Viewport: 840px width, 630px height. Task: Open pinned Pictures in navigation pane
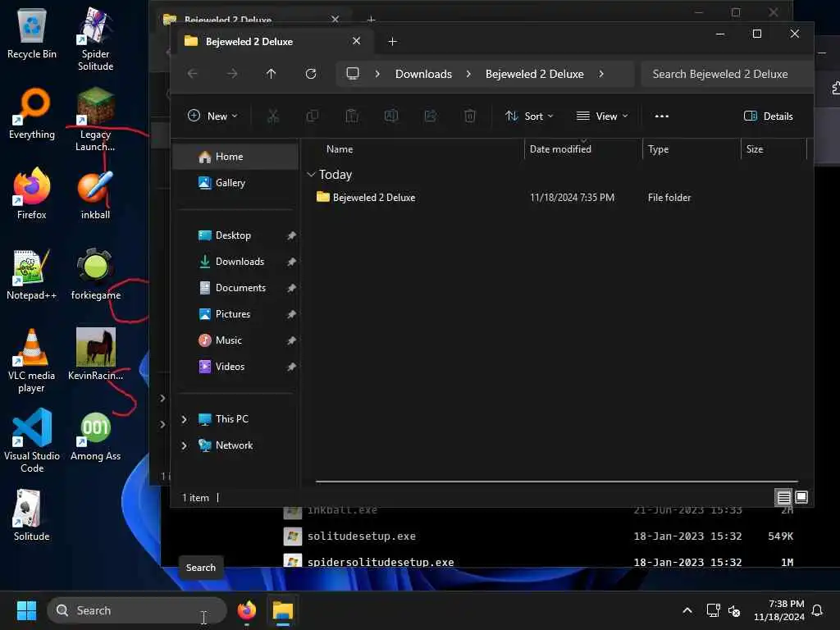pos(235,314)
